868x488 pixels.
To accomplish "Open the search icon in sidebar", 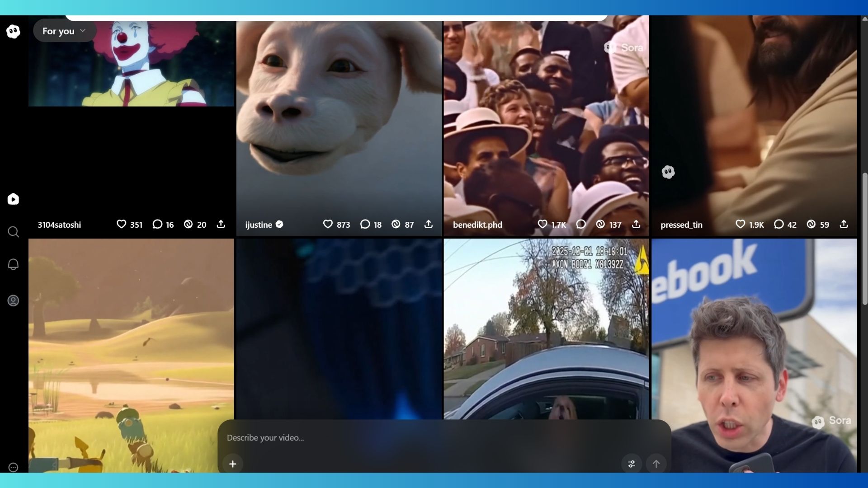I will (x=13, y=232).
